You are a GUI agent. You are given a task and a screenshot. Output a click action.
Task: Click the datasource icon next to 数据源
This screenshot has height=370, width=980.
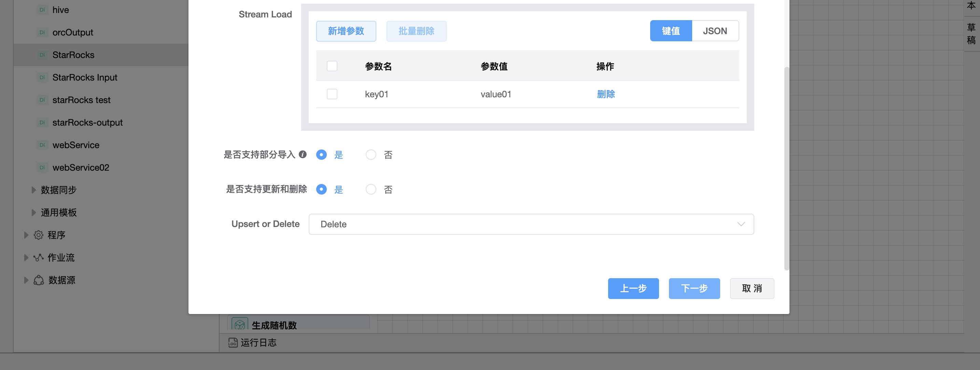tap(39, 280)
